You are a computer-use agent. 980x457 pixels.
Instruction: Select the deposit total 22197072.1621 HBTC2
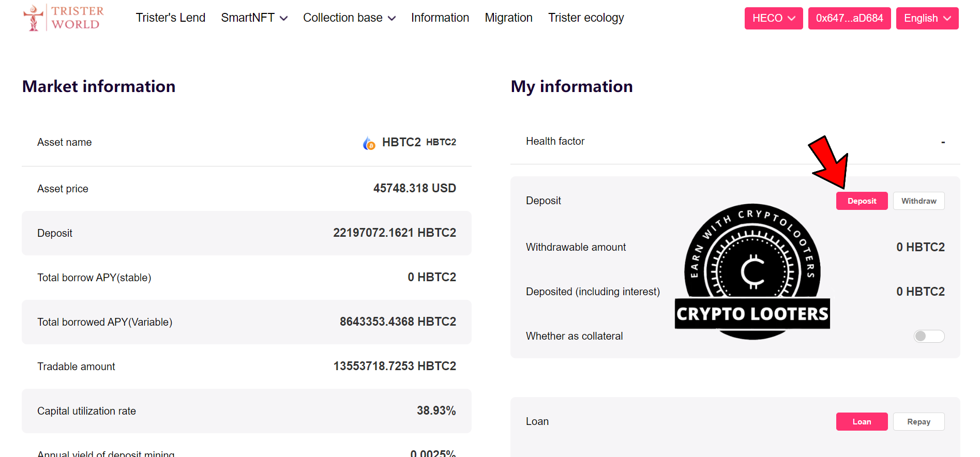[395, 233]
